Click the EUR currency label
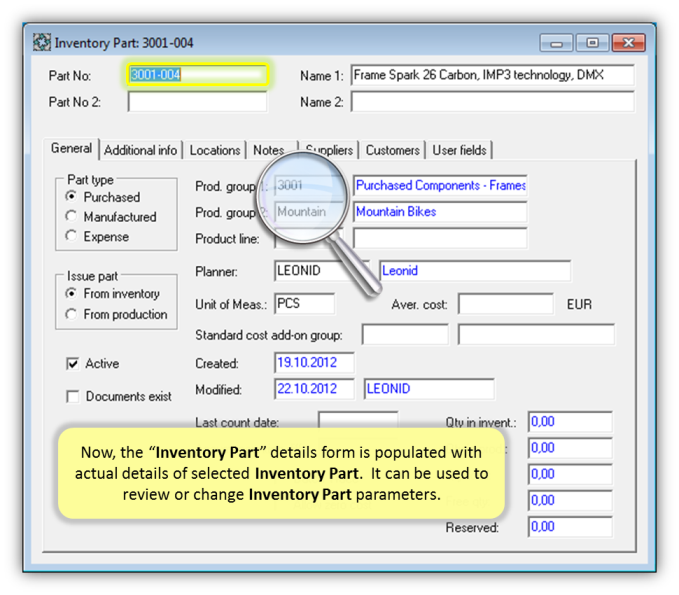Screen dimensions: 679x595 [579, 304]
